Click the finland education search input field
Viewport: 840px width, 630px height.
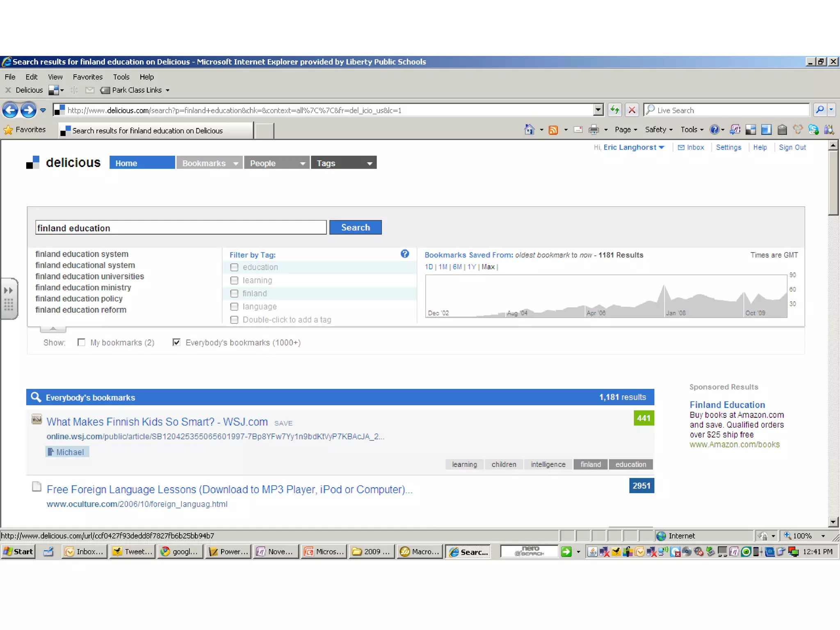click(180, 228)
